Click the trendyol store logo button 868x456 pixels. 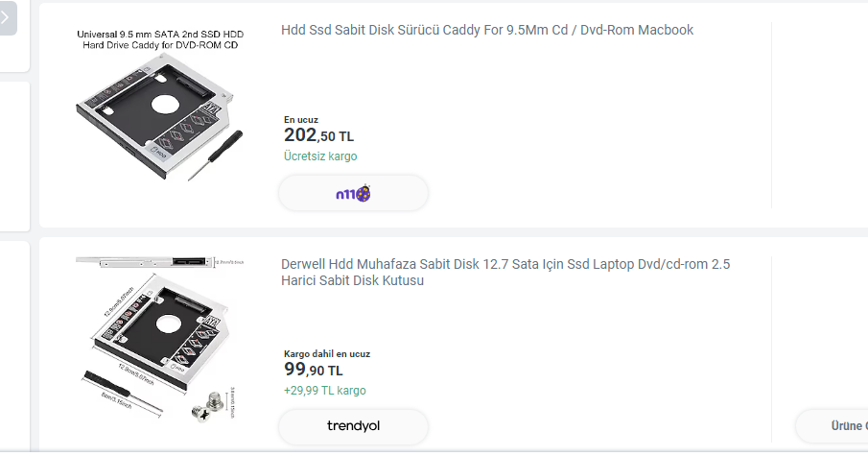pos(353,426)
